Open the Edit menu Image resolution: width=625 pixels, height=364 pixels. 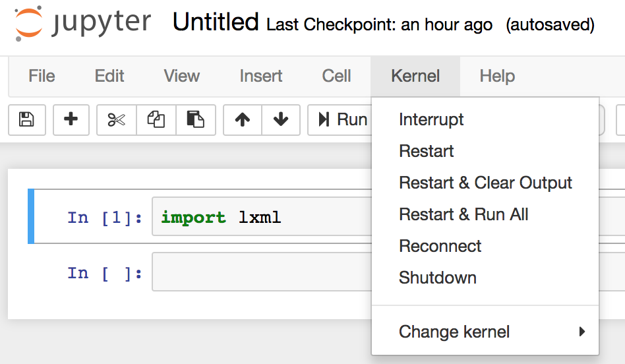tap(109, 76)
